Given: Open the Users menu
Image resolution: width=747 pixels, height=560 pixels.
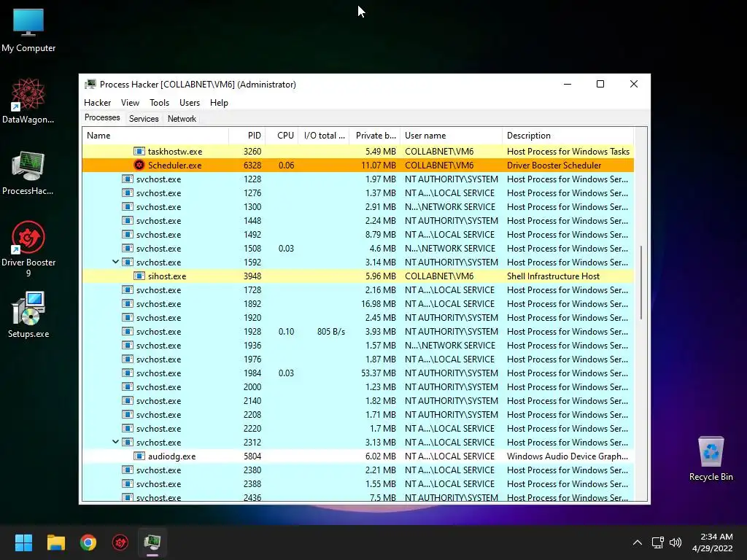Looking at the screenshot, I should pos(190,102).
